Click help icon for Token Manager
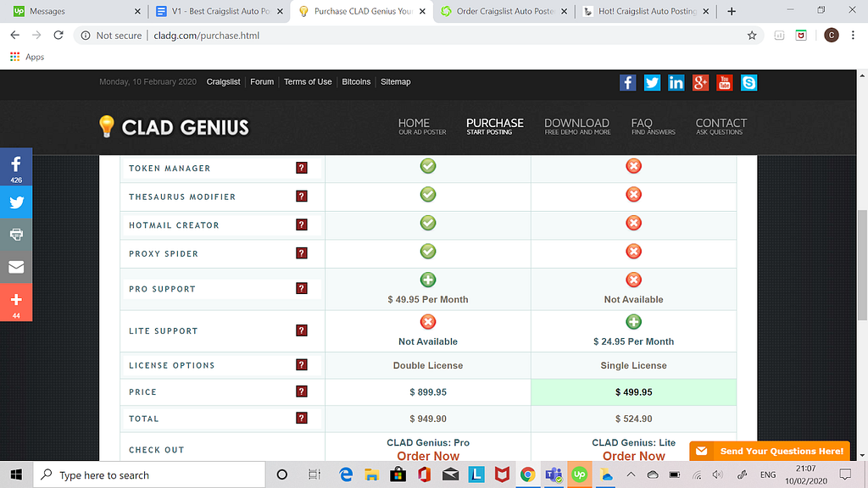Viewport: 868px width, 488px height. pos(302,168)
